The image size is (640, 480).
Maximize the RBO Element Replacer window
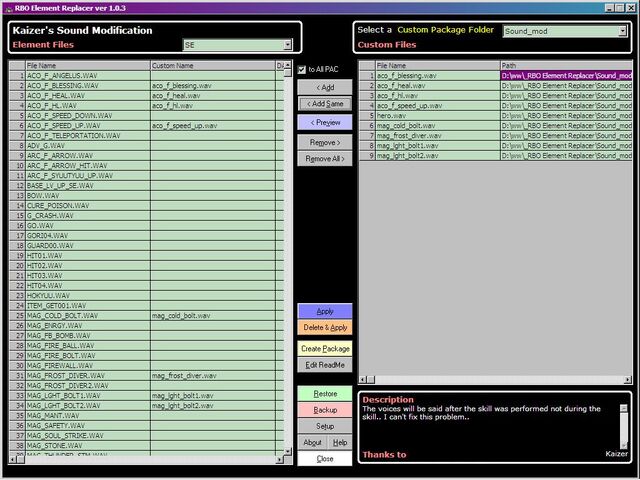[620, 8]
